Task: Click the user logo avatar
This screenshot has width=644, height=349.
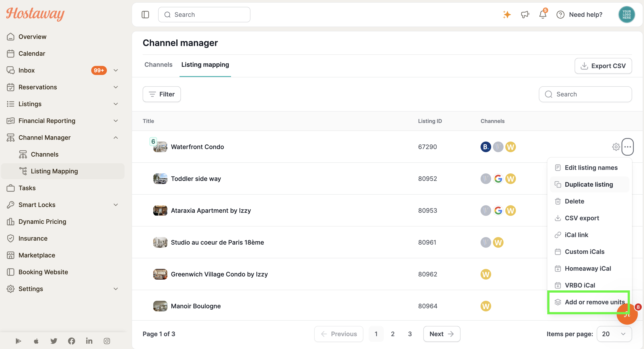Action: coord(627,15)
